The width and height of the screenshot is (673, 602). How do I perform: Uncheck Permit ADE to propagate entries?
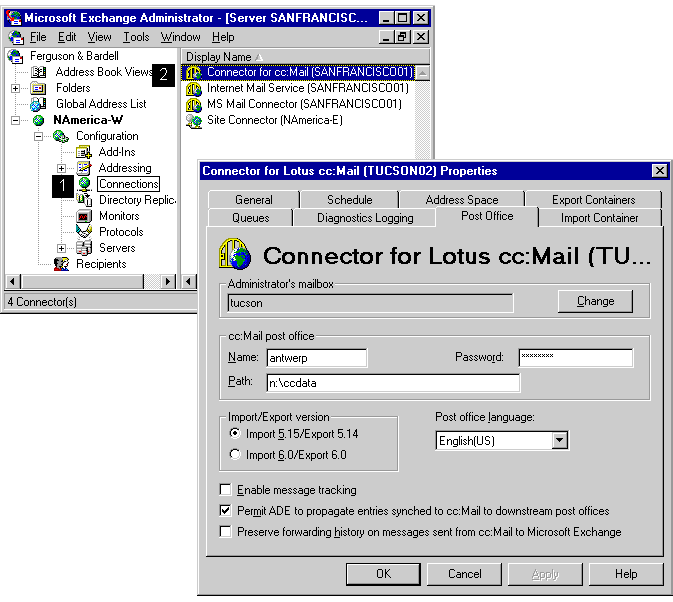pyautogui.click(x=225, y=511)
